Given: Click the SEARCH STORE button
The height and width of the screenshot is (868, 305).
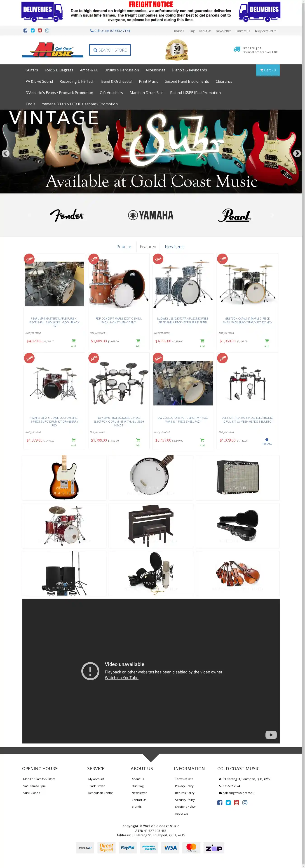Looking at the screenshot, I should click(x=110, y=50).
